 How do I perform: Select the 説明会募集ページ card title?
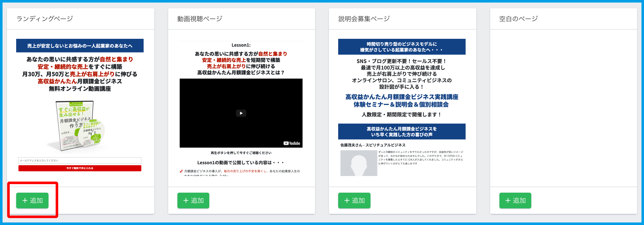pyautogui.click(x=364, y=19)
